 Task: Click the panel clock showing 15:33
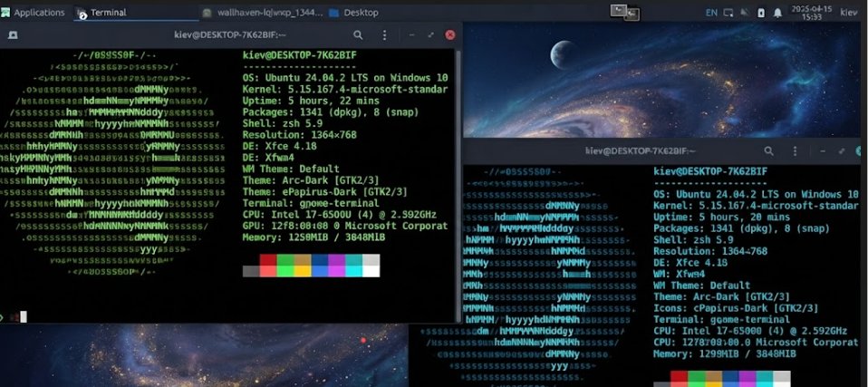(x=812, y=12)
